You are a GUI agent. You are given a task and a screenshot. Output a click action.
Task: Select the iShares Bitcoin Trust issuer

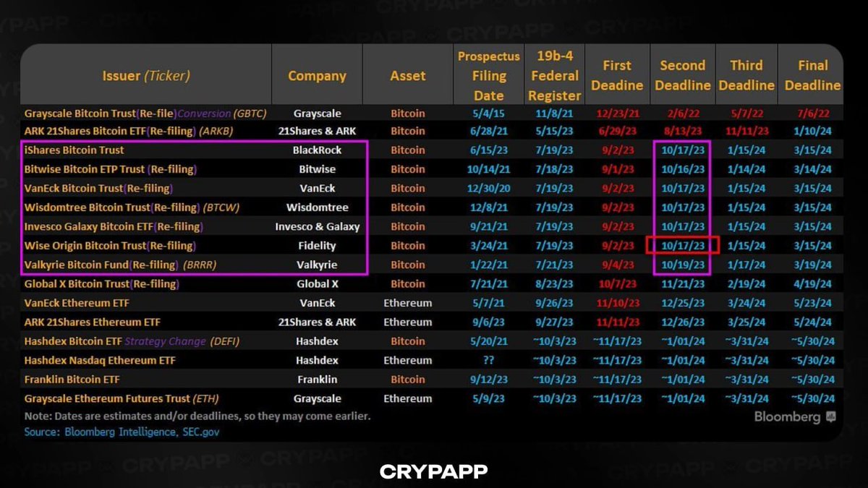point(74,150)
